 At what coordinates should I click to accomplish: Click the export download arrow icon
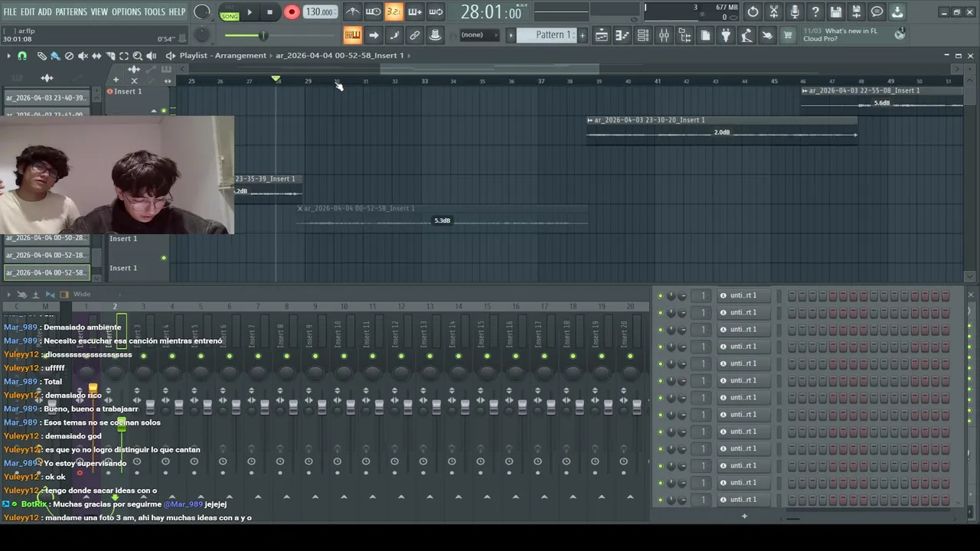[x=897, y=11]
